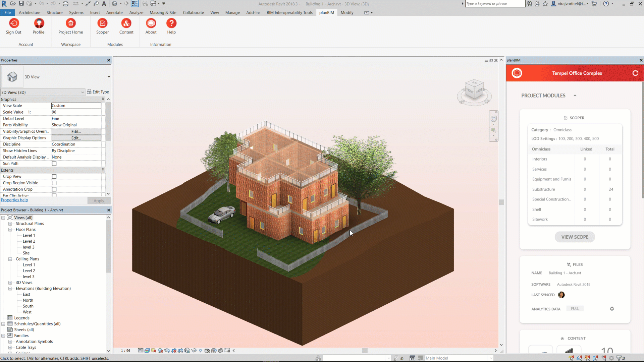This screenshot has height=362, width=644.
Task: Click the Scoper module icon
Action: [x=102, y=23]
